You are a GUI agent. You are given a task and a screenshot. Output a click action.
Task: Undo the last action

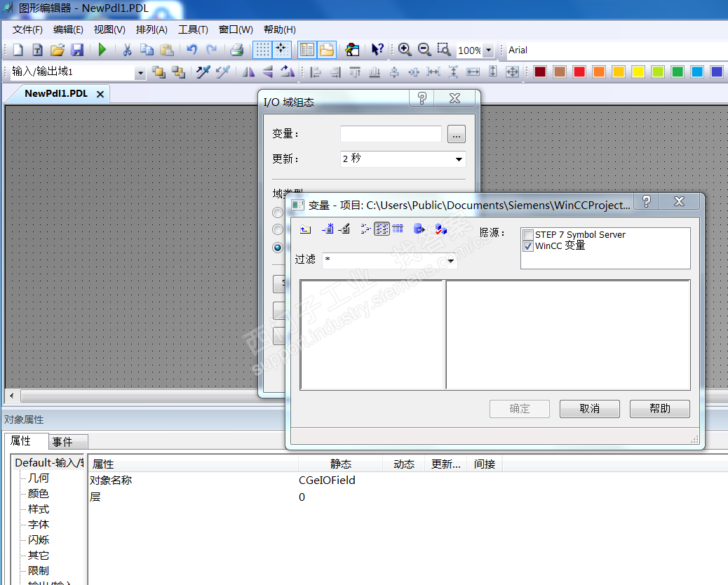coord(191,50)
